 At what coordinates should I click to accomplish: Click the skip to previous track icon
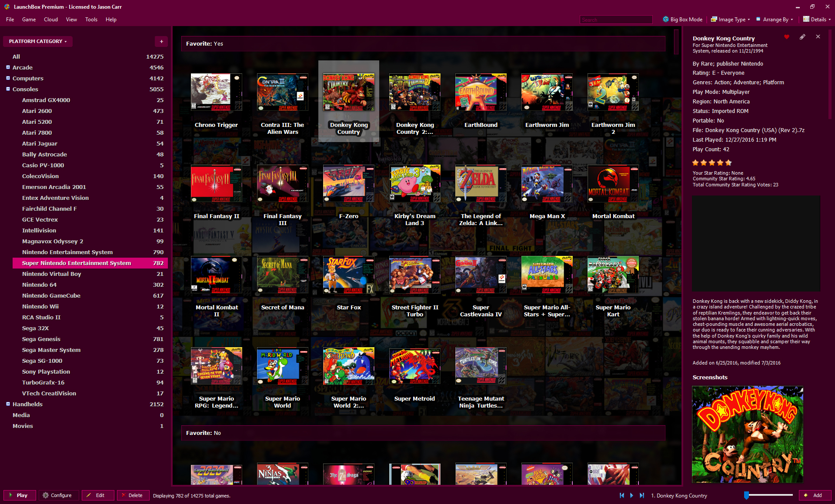pyautogui.click(x=622, y=495)
